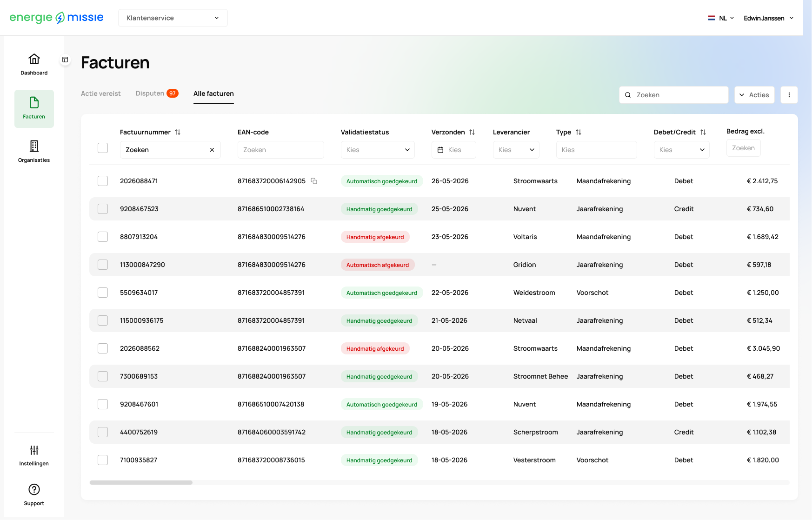This screenshot has height=520, width=812.
Task: Open Instellingen sliders icon
Action: 34,450
